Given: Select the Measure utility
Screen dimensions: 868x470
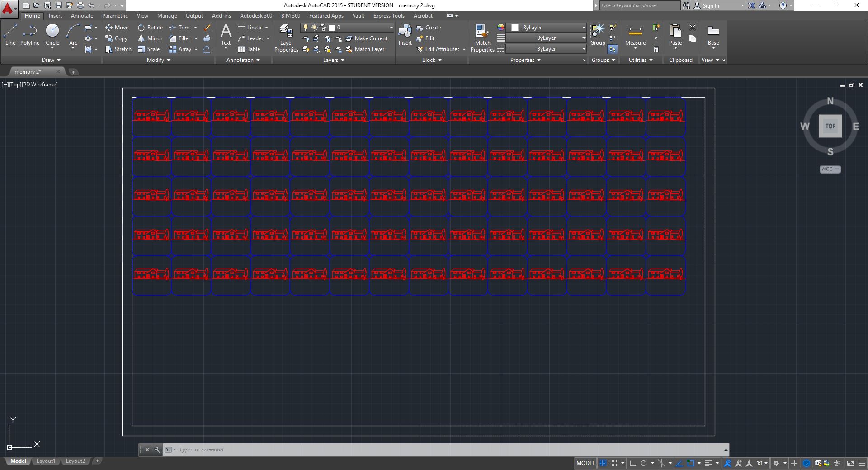Looking at the screenshot, I should [635, 35].
